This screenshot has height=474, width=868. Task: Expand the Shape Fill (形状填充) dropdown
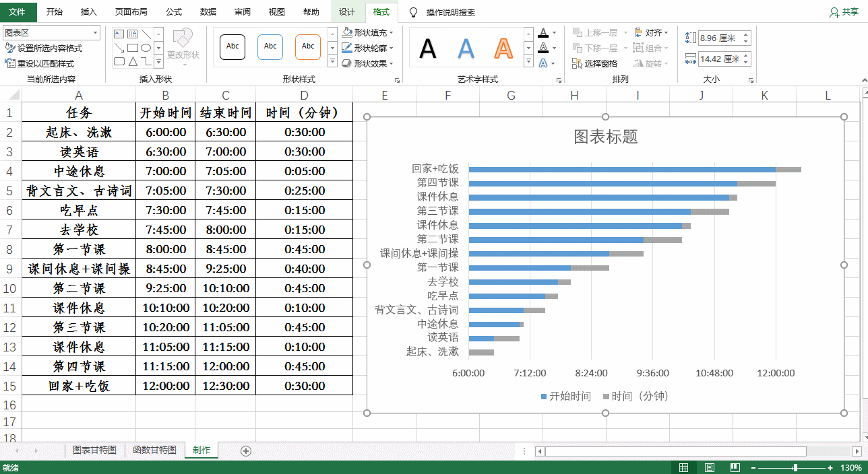click(392, 32)
